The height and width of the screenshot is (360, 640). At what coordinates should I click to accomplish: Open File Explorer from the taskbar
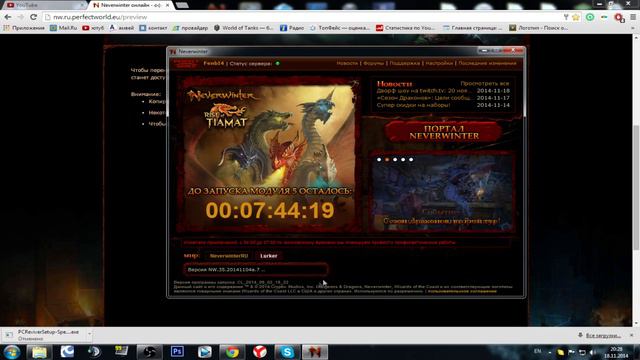[39, 352]
